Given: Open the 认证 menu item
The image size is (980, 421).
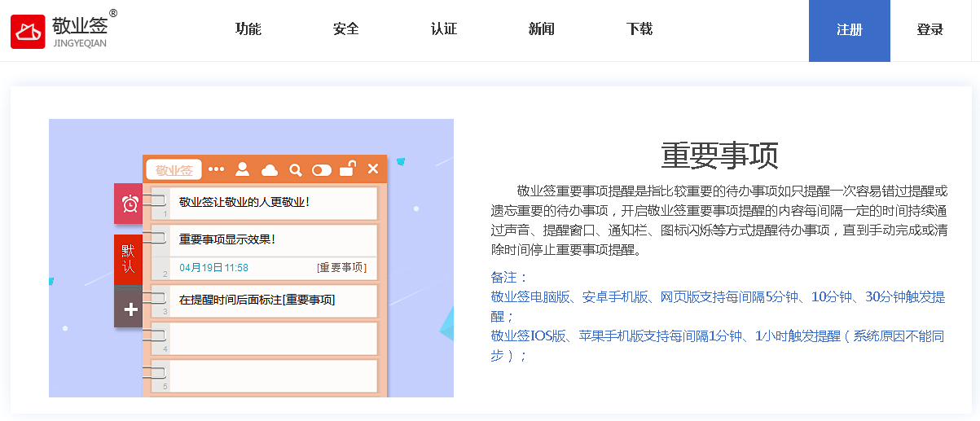Looking at the screenshot, I should click(444, 29).
